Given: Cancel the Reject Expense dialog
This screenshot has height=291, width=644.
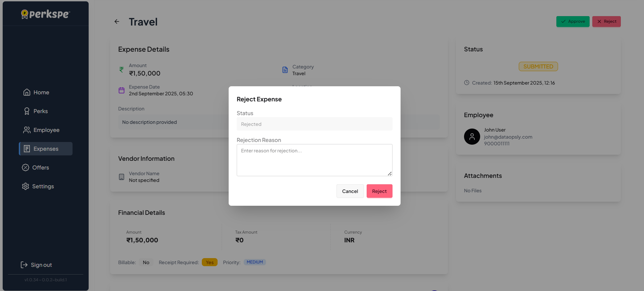Looking at the screenshot, I should [350, 191].
